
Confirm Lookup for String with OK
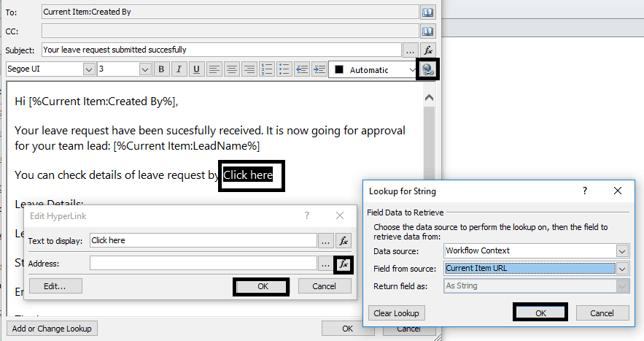tap(540, 313)
